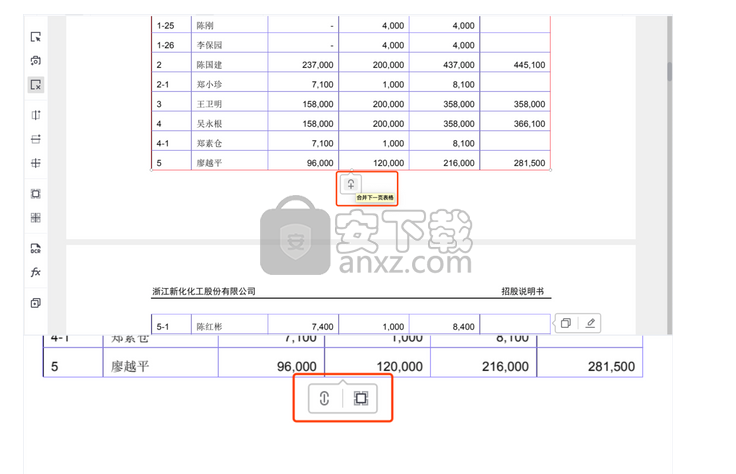Click cell '437,000' in row 2
This screenshot has height=474, width=736.
tap(459, 65)
